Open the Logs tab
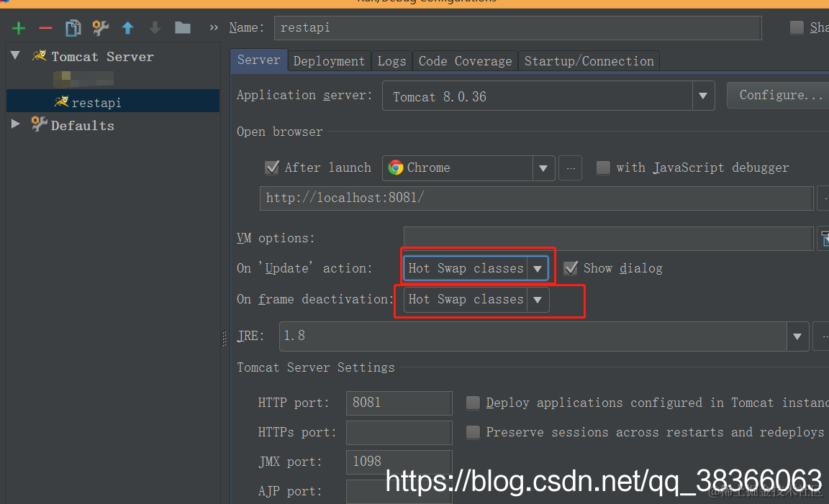The width and height of the screenshot is (829, 504). 391,61
